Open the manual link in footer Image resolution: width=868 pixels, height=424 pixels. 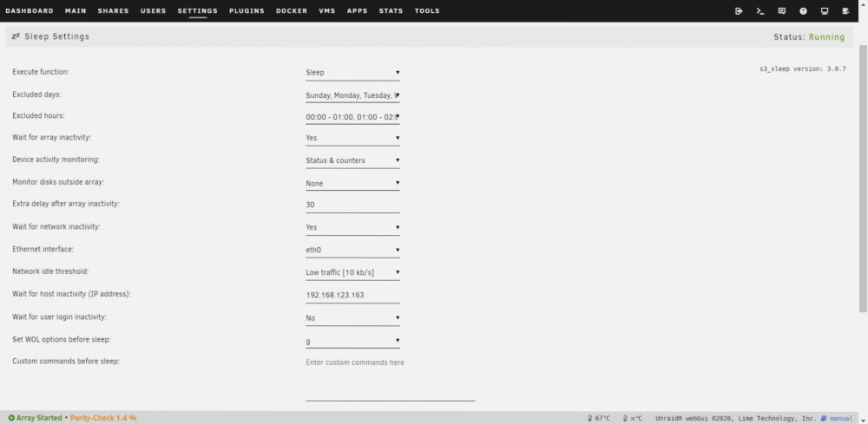(841, 419)
